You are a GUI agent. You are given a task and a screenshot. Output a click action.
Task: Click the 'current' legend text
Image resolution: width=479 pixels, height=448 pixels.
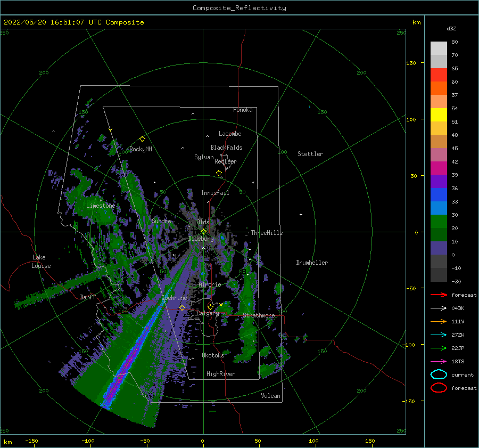[x=463, y=374]
